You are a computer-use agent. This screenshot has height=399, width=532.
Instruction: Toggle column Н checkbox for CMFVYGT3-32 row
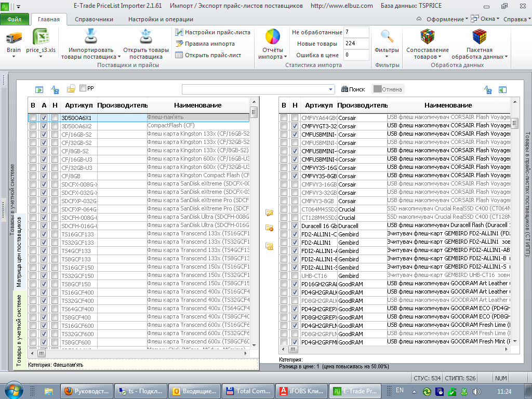295,126
